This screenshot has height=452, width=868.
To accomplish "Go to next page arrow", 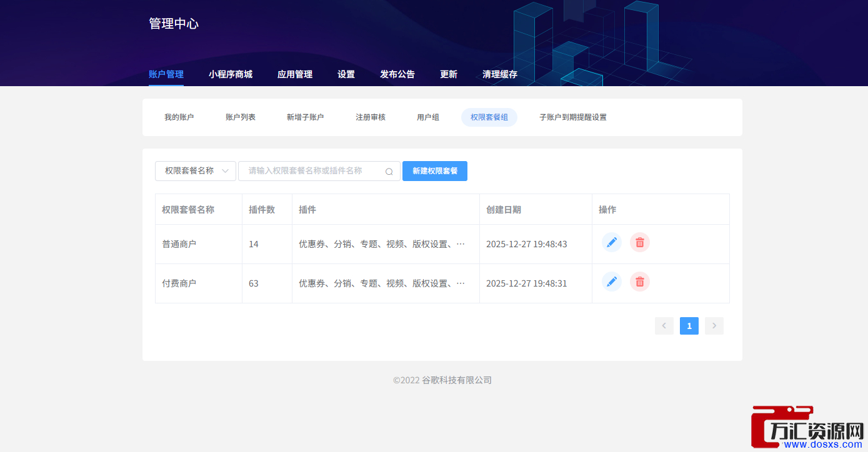I will coord(714,326).
